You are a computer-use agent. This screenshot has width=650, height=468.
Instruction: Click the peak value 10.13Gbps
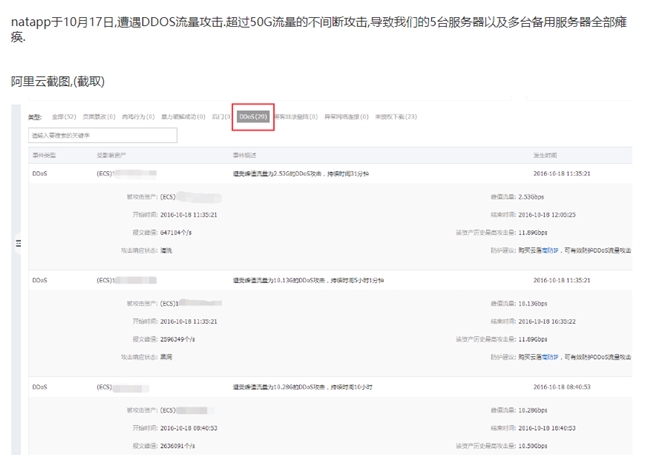coord(533,304)
